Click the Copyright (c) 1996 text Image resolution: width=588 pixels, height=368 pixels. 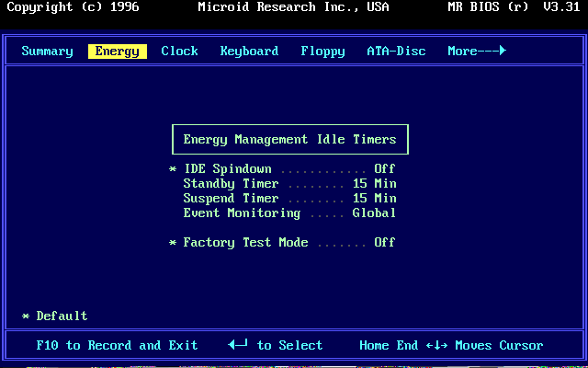[x=73, y=7]
